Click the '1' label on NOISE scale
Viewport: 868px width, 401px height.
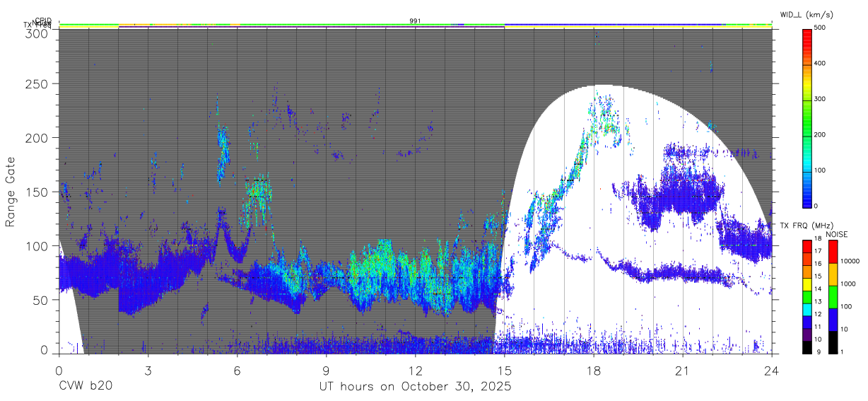pyautogui.click(x=842, y=352)
